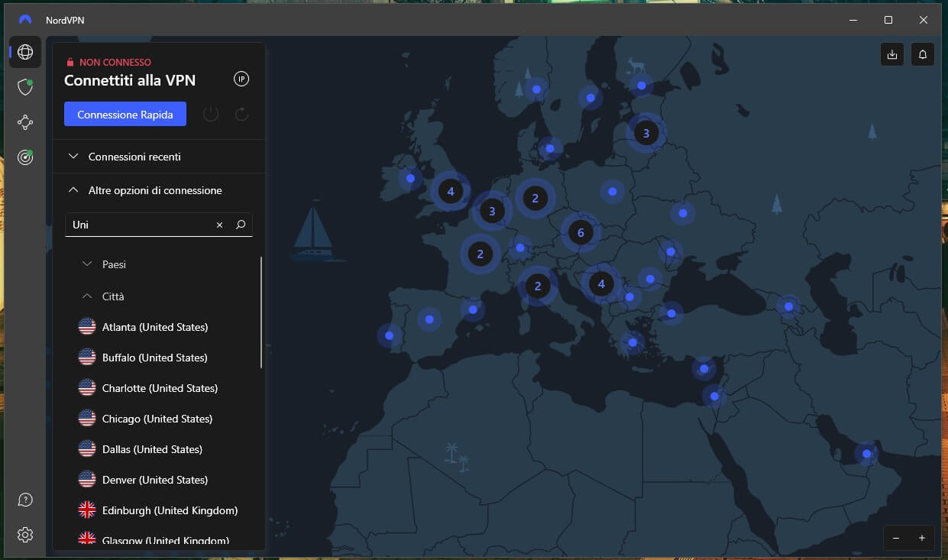Image resolution: width=948 pixels, height=560 pixels.
Task: Expand Connessioni recenti section
Action: click(159, 157)
